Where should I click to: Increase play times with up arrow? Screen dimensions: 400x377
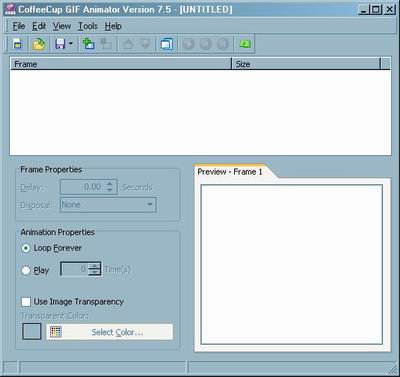pos(95,266)
